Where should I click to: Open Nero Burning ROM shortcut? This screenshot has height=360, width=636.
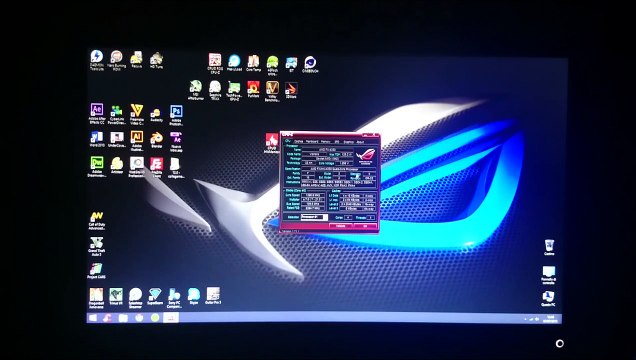[116, 60]
